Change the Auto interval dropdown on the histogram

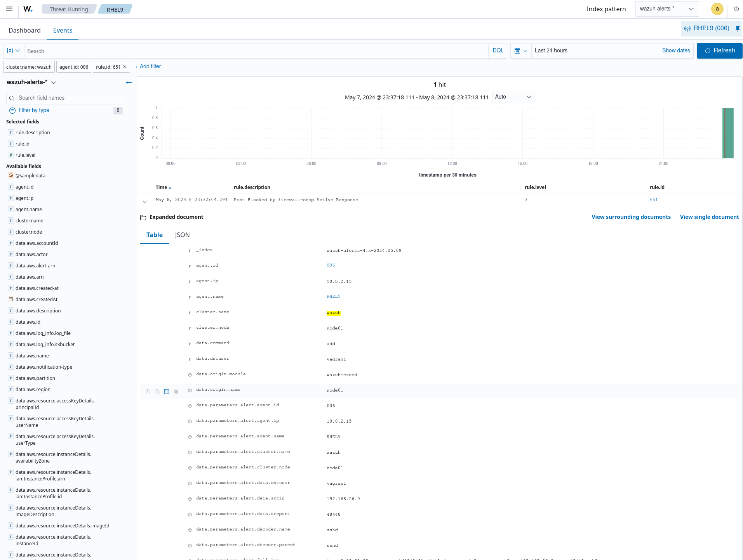513,97
